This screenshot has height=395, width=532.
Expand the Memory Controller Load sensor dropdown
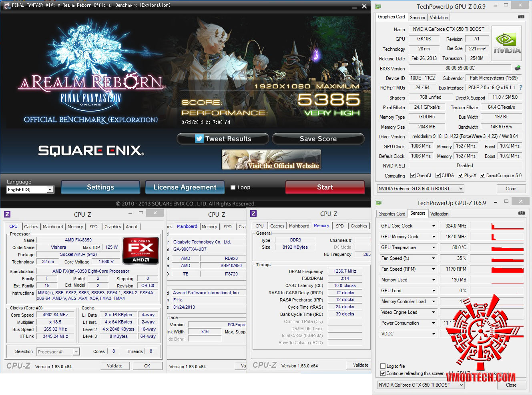pyautogui.click(x=434, y=301)
